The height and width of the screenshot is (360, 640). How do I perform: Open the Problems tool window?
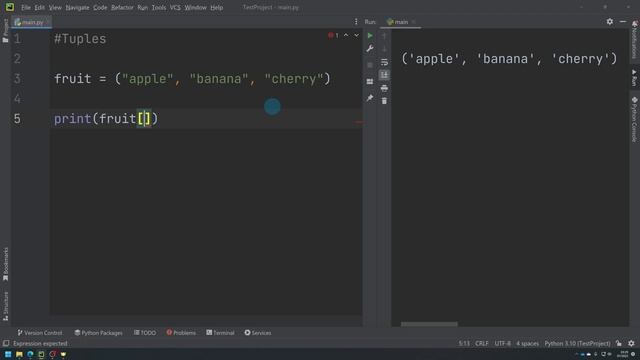181,333
